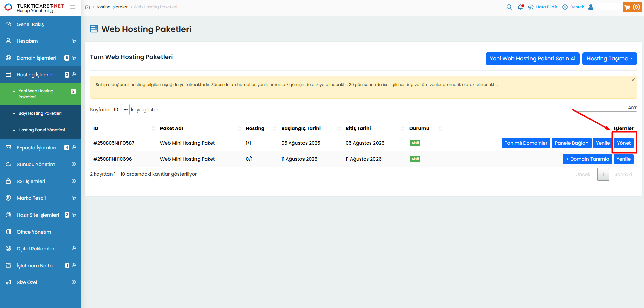Expand the Hesabım sidebar menu
The height and width of the screenshot is (308, 644).
pos(40,41)
